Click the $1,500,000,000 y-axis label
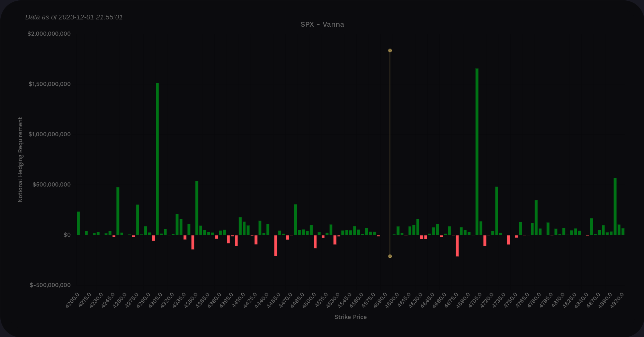This screenshot has height=337, width=644. click(50, 84)
